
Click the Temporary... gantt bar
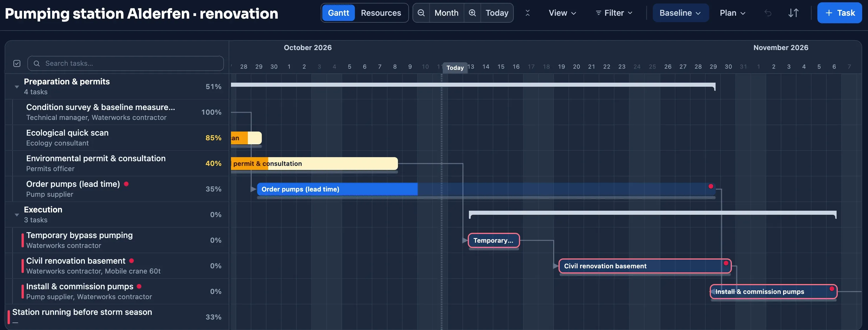point(494,240)
